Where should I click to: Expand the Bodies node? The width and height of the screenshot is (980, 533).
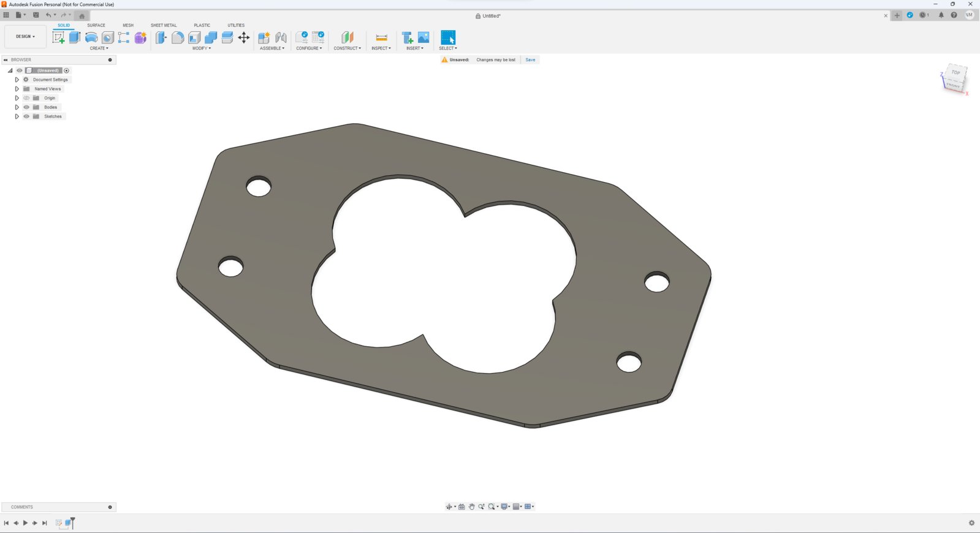pyautogui.click(x=17, y=107)
